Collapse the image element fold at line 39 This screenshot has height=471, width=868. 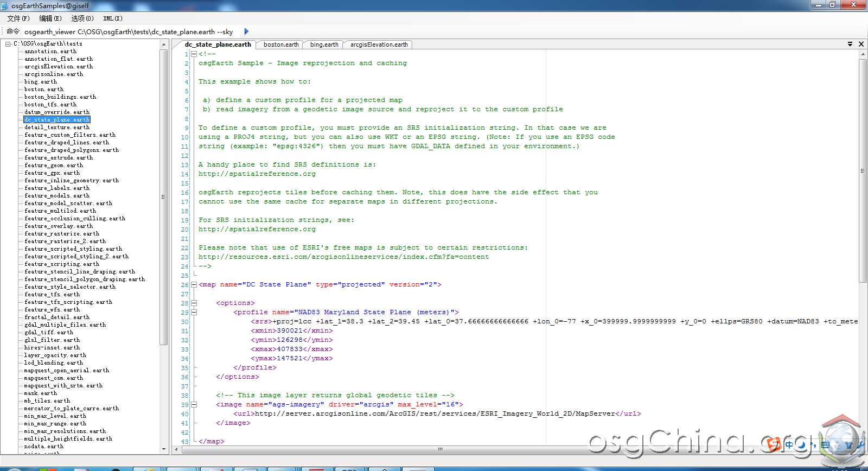click(x=194, y=404)
